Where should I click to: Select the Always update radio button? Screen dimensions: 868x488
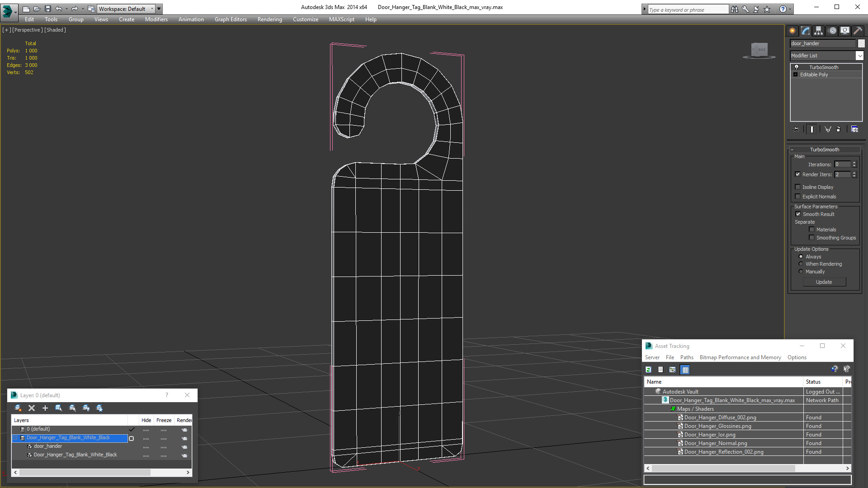pos(801,257)
